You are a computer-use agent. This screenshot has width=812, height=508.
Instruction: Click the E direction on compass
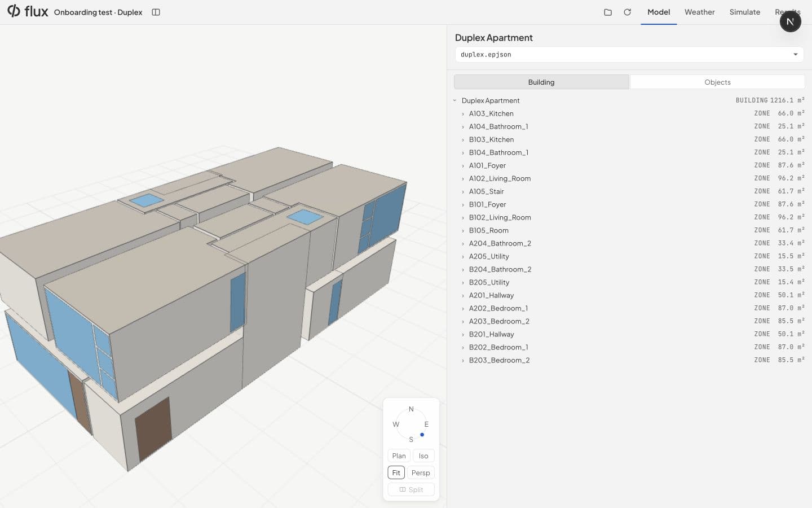point(426,424)
